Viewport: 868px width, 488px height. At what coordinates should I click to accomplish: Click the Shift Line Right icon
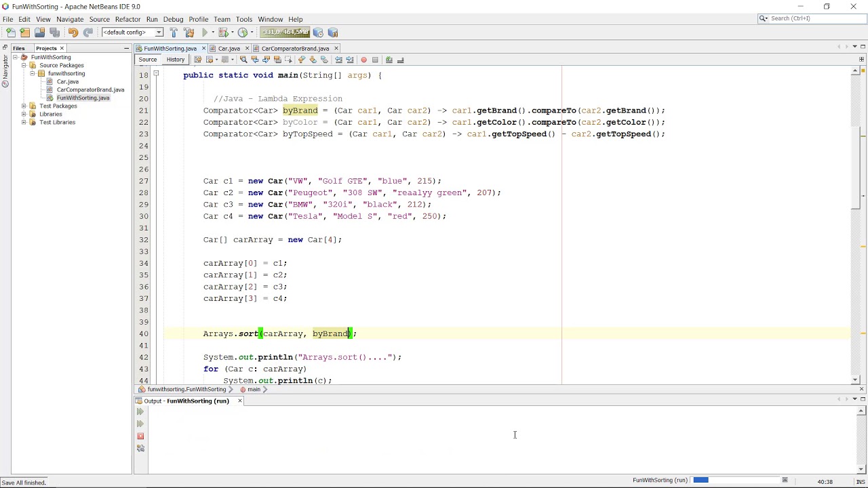tap(350, 60)
